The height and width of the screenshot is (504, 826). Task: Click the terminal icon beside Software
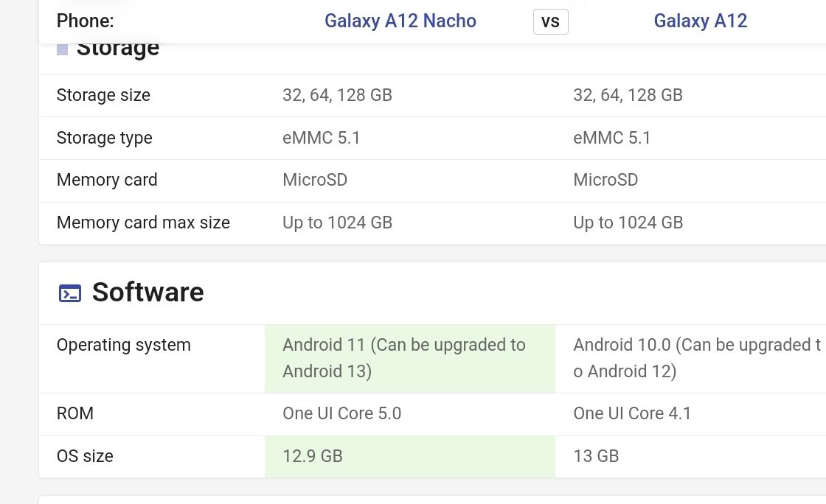(70, 293)
